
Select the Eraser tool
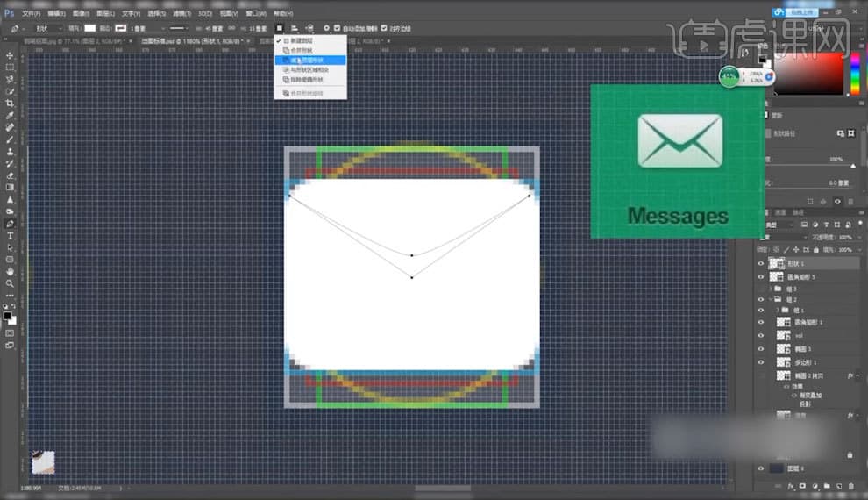10,175
